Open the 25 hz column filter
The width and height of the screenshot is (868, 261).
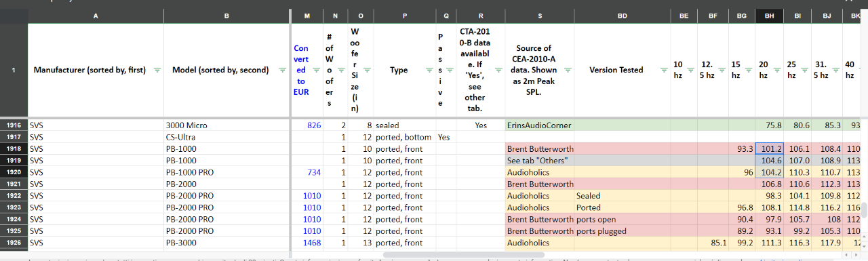coord(806,70)
